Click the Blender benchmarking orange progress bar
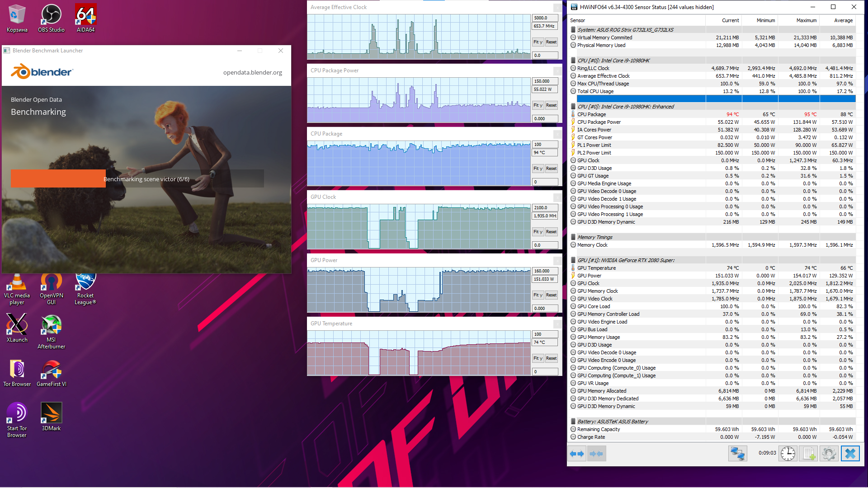 (x=58, y=178)
